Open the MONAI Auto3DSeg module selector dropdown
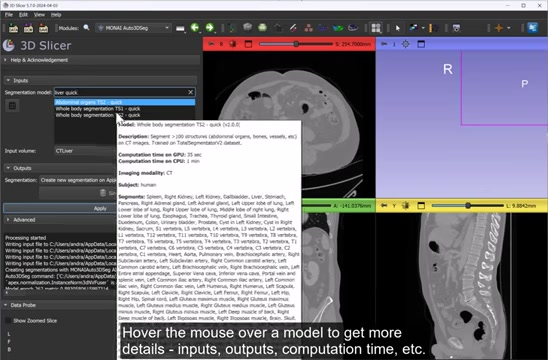The image size is (548, 360). coord(134,28)
